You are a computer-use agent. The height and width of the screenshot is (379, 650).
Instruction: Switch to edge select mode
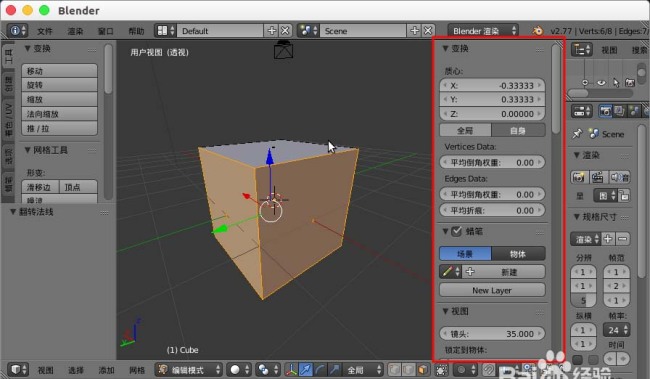pyautogui.click(x=409, y=369)
